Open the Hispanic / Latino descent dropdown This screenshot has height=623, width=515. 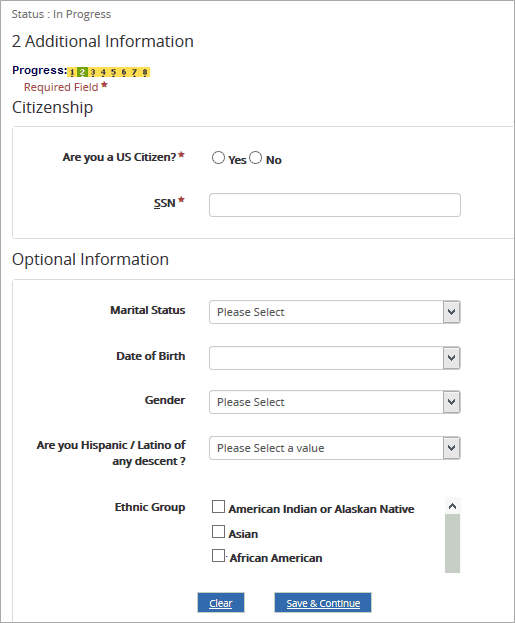[335, 448]
